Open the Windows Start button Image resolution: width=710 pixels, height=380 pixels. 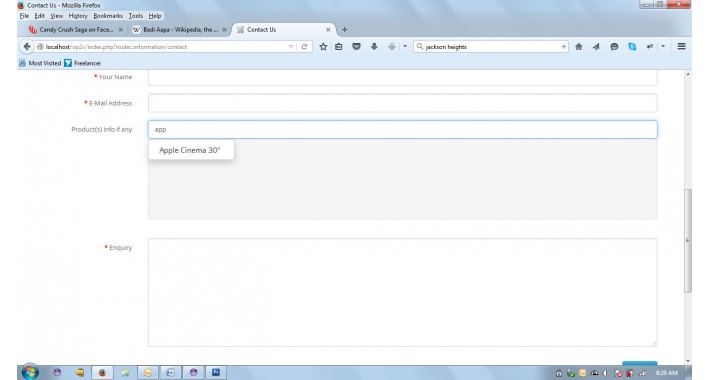pyautogui.click(x=30, y=372)
